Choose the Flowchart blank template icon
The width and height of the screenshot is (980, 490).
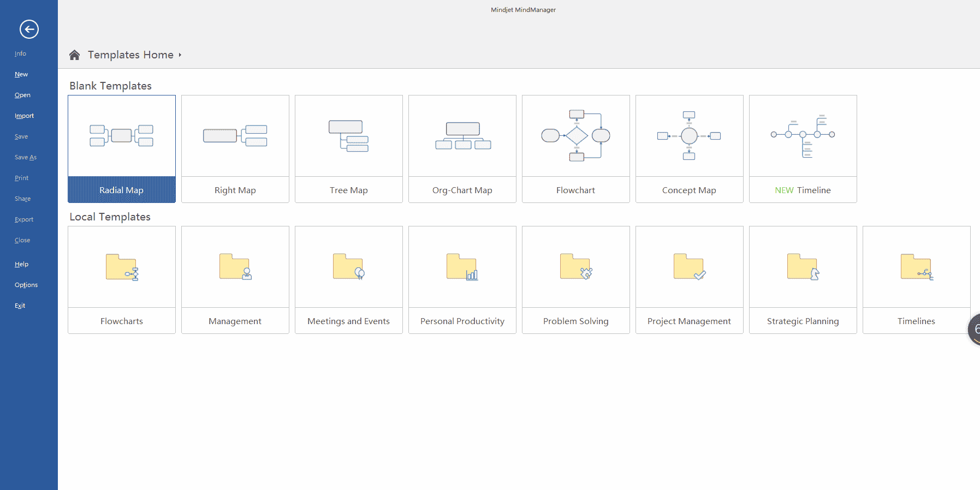pos(575,136)
